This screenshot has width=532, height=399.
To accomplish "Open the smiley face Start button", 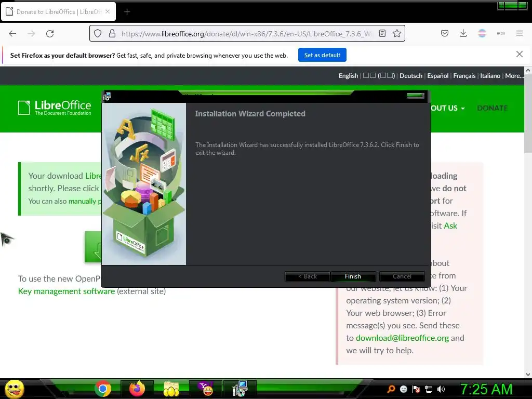I will click(x=14, y=389).
